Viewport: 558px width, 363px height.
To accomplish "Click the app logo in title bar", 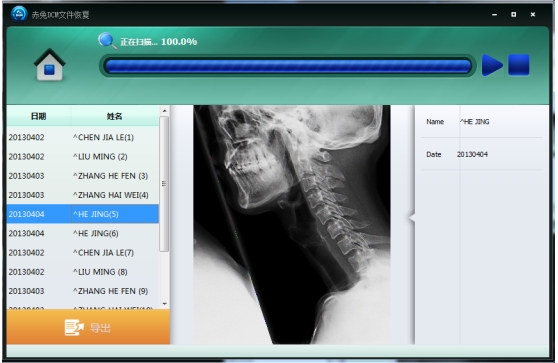I will pyautogui.click(x=19, y=14).
